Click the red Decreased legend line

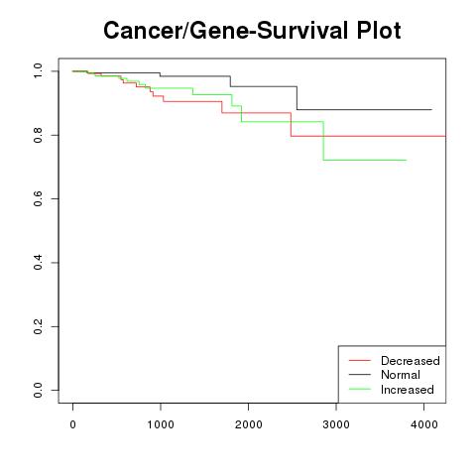[360, 360]
